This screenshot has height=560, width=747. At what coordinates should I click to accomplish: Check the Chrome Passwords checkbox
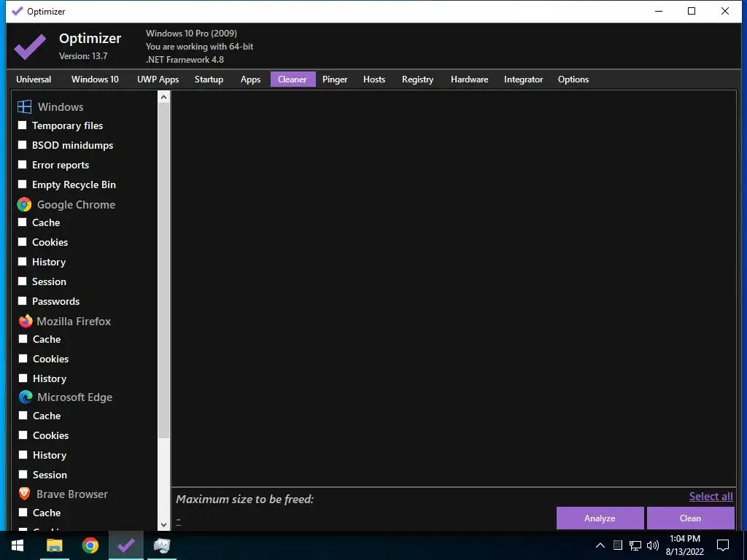23,301
